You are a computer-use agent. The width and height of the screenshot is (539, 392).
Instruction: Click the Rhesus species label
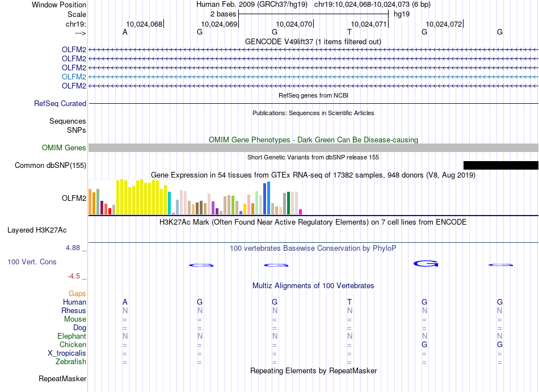coord(74,310)
